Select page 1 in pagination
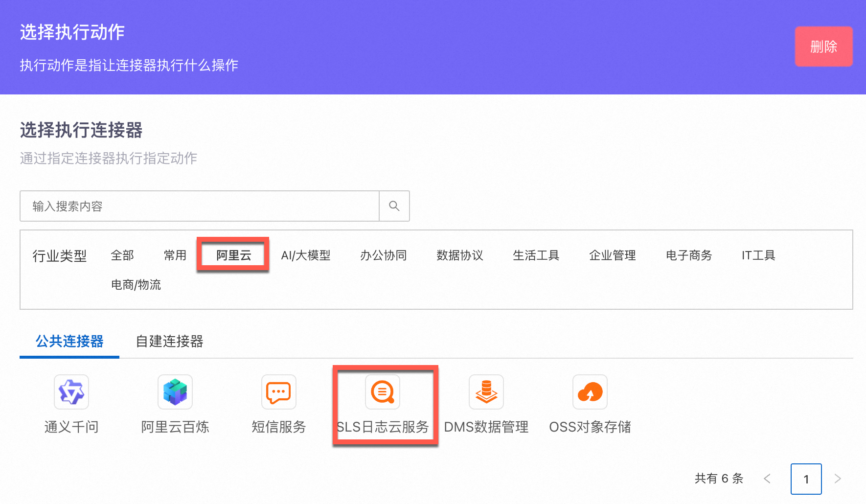 point(806,479)
